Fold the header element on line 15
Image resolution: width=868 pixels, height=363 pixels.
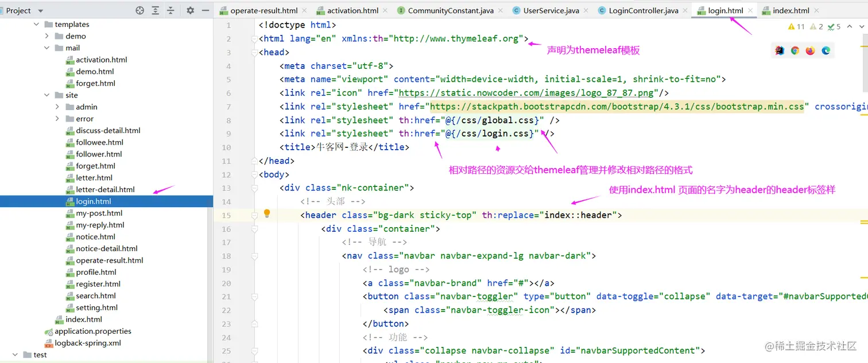tap(254, 215)
